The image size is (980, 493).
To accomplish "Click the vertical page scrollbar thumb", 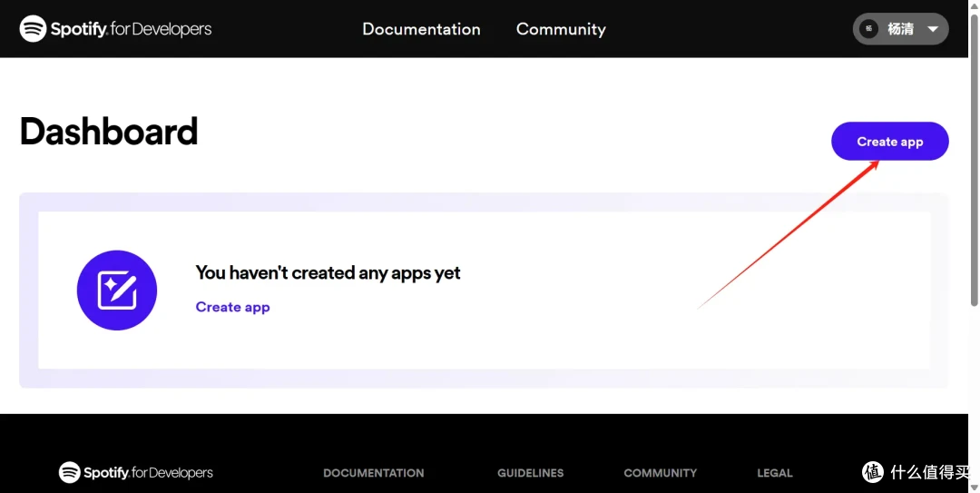I will pyautogui.click(x=974, y=160).
